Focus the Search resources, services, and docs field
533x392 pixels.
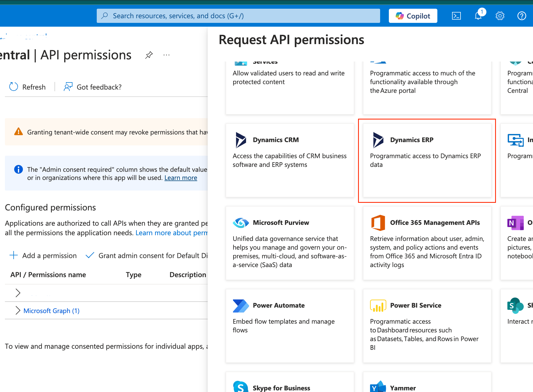238,16
